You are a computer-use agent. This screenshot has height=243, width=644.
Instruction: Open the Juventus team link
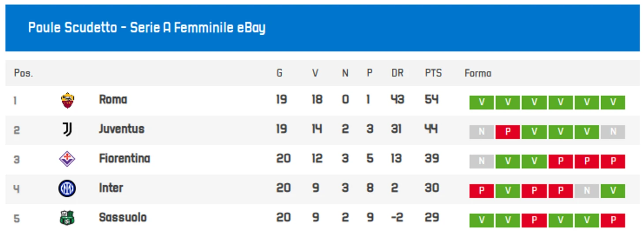[x=122, y=129]
